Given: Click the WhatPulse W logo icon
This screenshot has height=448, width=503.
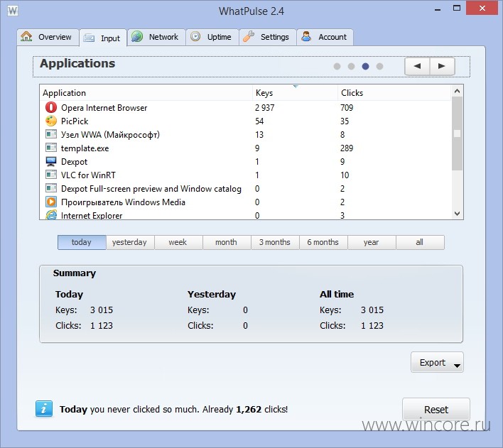Looking at the screenshot, I should [13, 11].
